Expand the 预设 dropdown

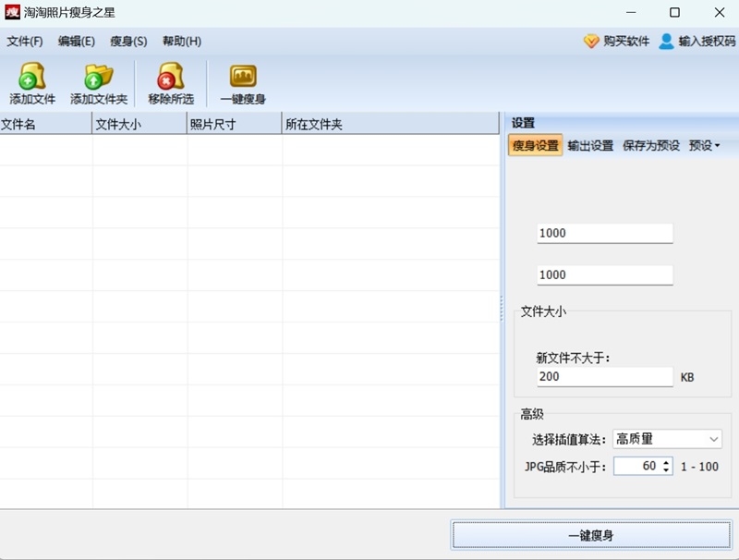[704, 145]
